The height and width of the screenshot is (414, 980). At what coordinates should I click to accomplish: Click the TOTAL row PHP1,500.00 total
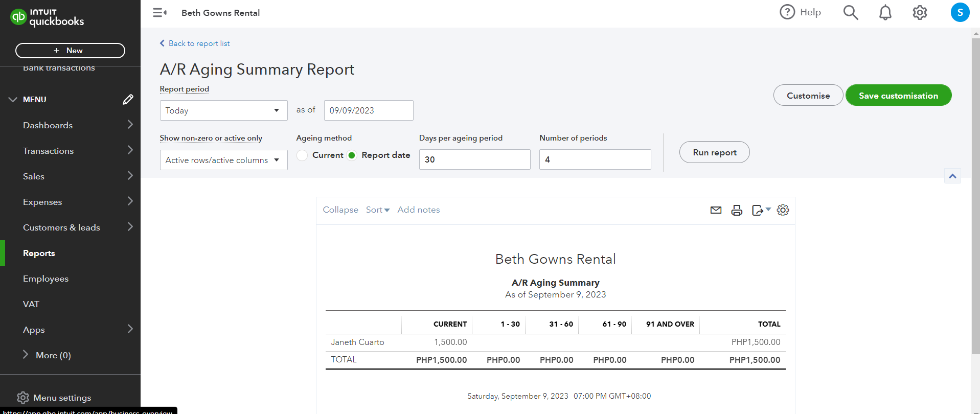(755, 360)
